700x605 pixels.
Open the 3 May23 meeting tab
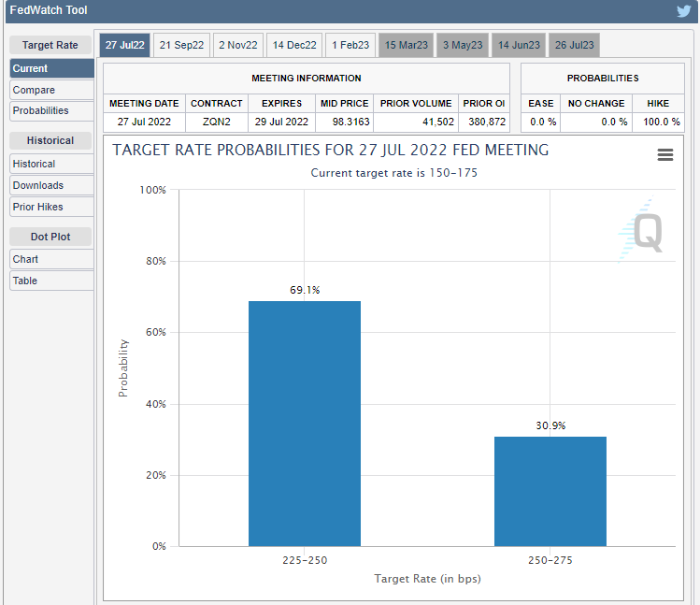(x=463, y=45)
